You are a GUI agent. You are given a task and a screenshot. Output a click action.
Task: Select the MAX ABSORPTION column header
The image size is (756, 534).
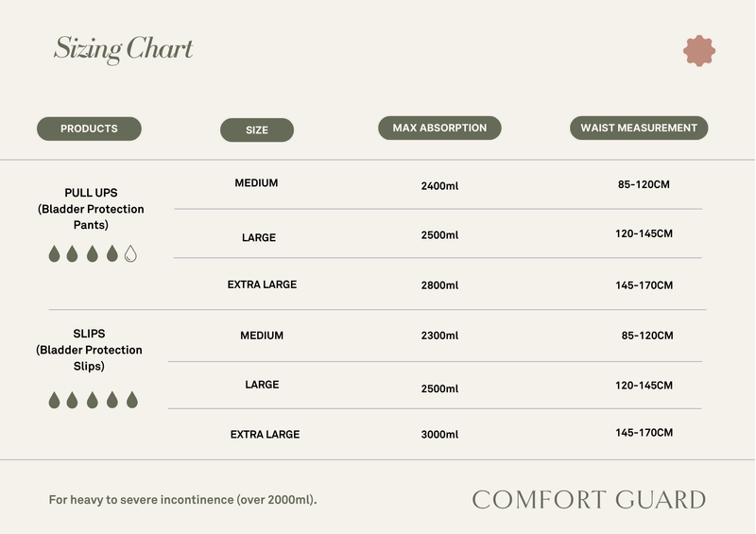coord(439,128)
